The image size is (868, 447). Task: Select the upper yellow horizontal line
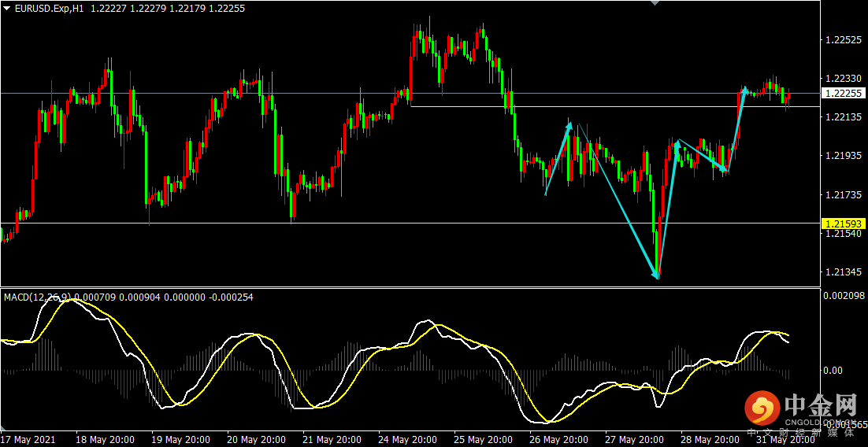614,106
